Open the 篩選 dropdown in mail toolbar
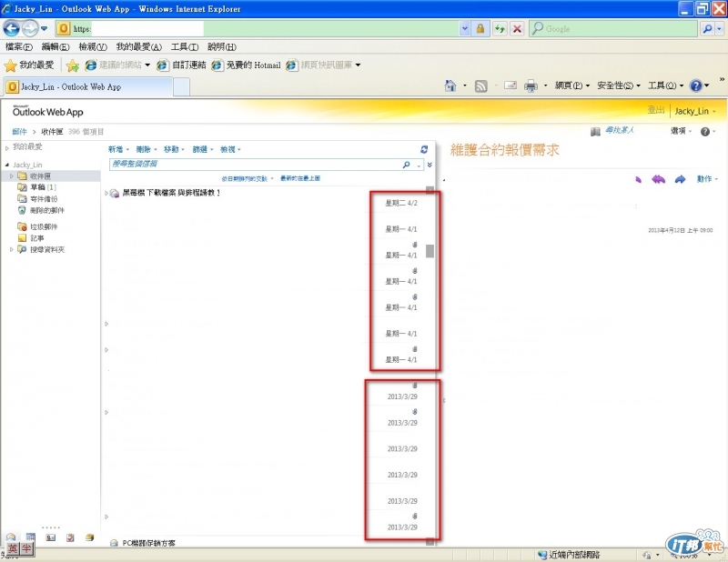The width and height of the screenshot is (728, 562). click(203, 149)
